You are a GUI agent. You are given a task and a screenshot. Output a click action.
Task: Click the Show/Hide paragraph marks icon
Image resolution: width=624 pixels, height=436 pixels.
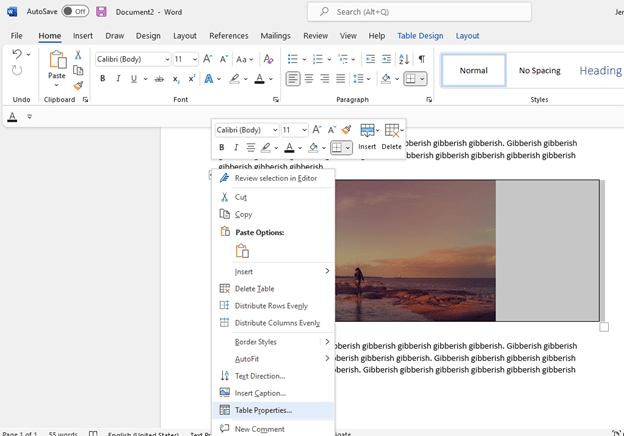421,59
